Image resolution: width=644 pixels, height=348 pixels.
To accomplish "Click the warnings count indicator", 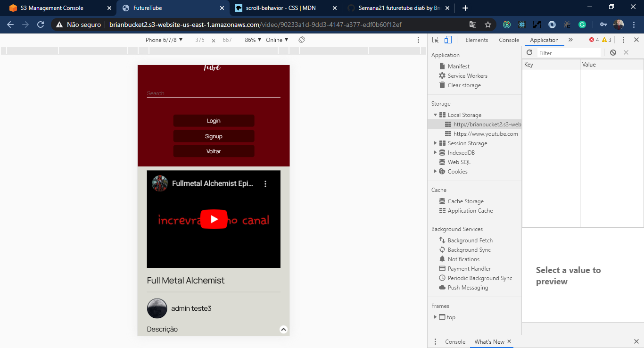I will click(x=607, y=40).
